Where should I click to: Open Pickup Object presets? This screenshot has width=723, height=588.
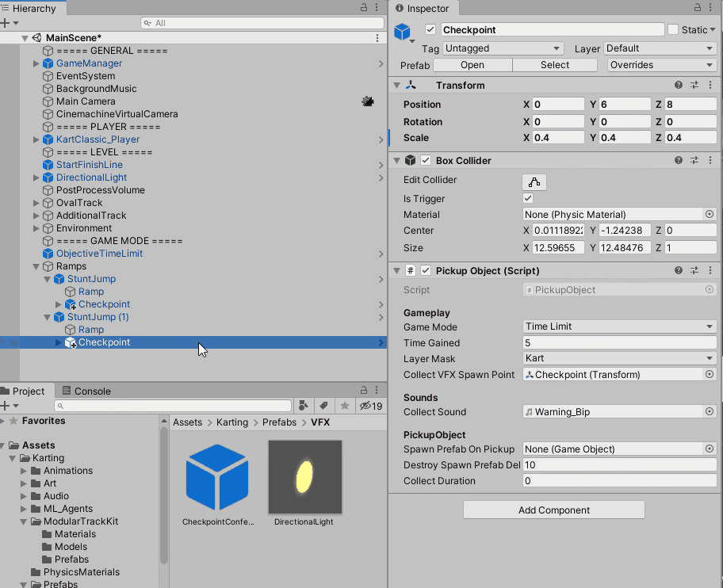pos(694,270)
